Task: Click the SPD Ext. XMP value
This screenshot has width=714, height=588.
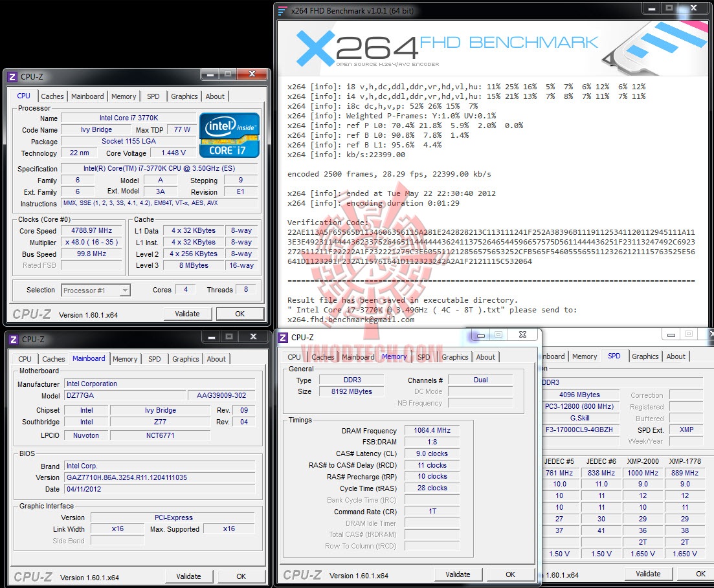Action: 686,430
